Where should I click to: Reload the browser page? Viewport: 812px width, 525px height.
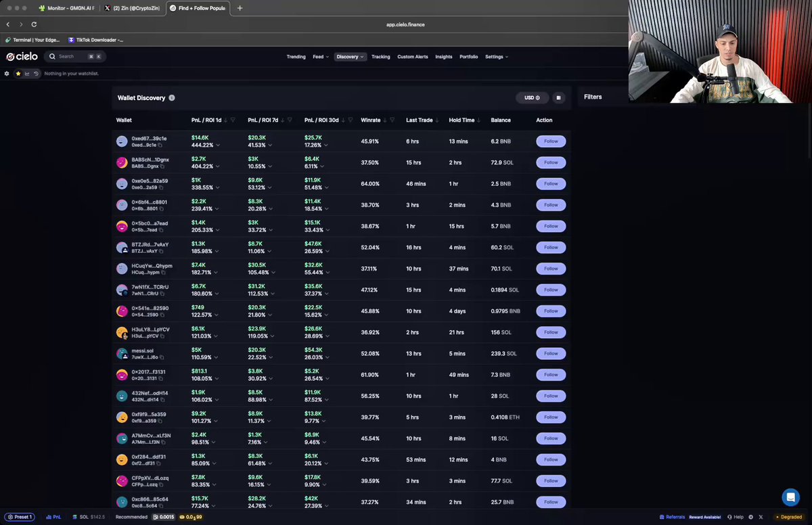pos(34,24)
